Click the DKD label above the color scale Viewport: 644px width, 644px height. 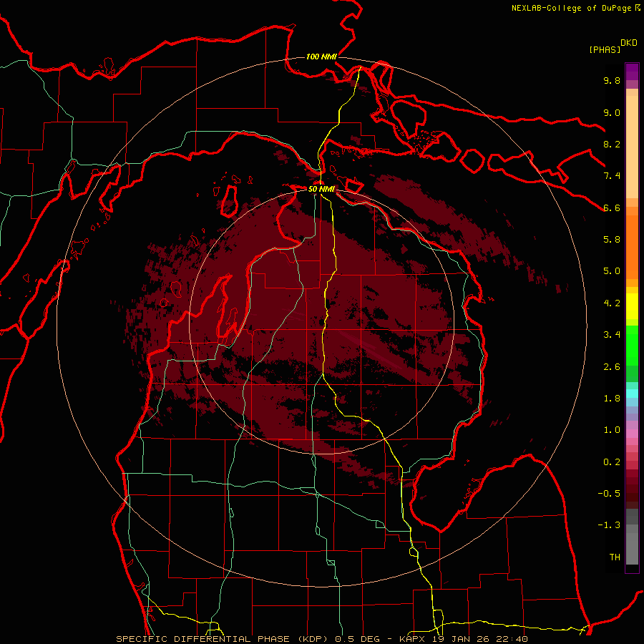click(629, 43)
